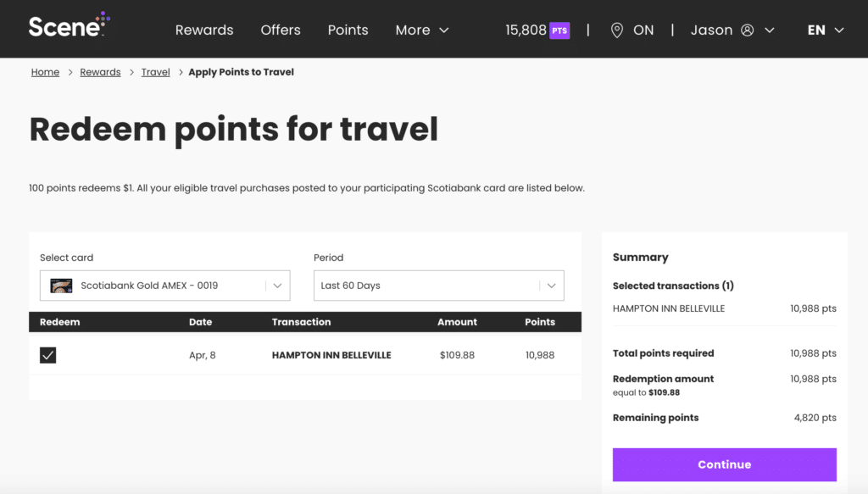868x494 pixels.
Task: Click the Scotiabank Gold AMEX card image
Action: (61, 286)
